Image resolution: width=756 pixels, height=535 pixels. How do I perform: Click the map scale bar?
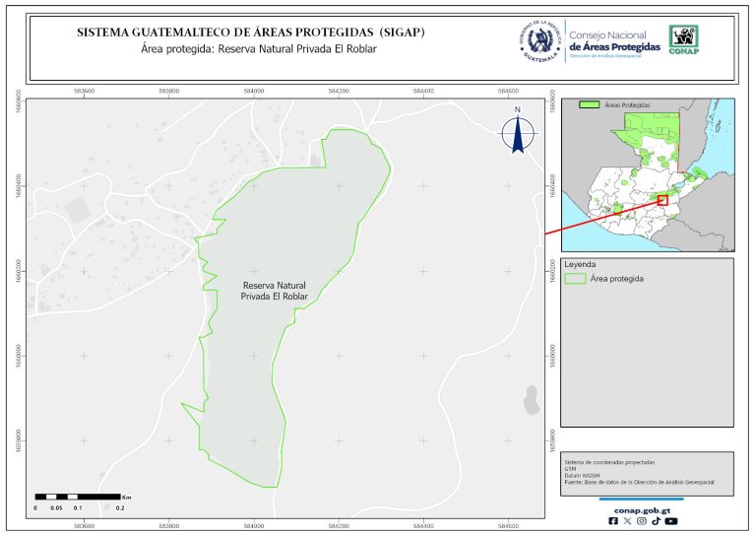[x=77, y=496]
